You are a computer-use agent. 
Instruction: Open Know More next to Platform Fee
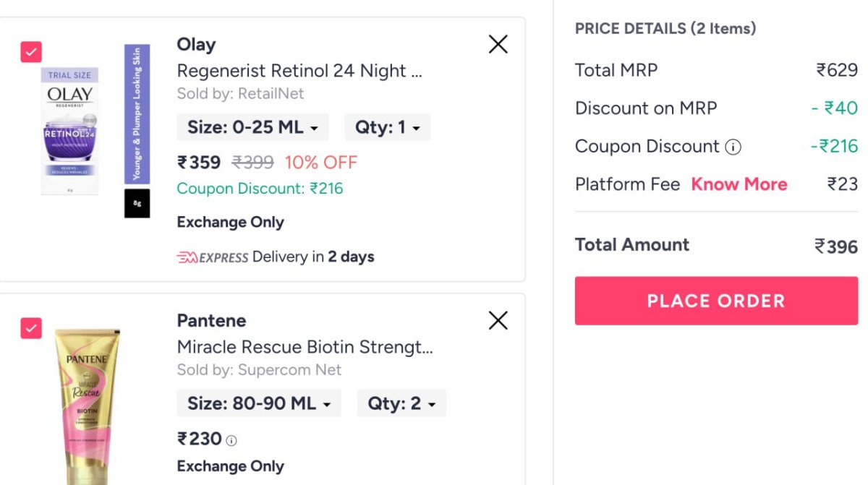click(739, 184)
